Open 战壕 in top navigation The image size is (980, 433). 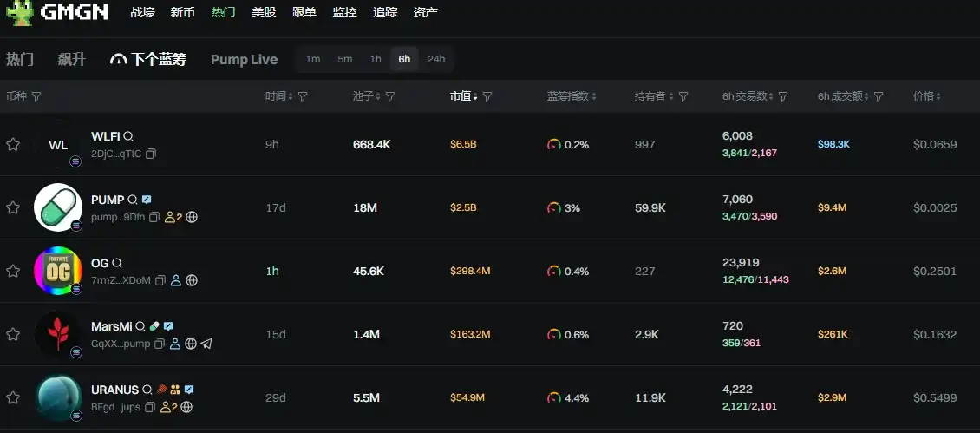(x=142, y=12)
